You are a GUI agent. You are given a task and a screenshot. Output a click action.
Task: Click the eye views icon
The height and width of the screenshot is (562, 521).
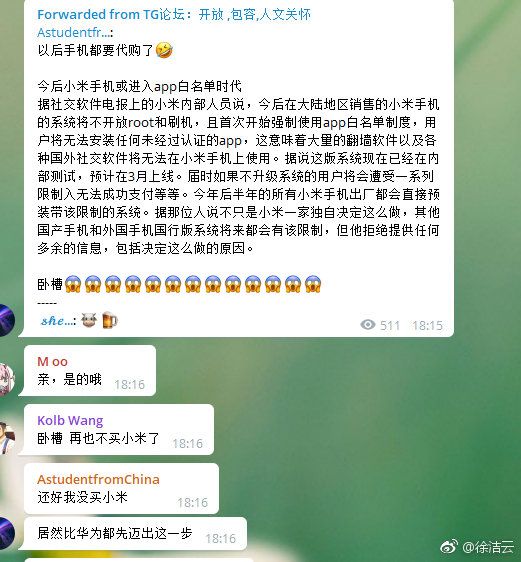pyautogui.click(x=368, y=324)
